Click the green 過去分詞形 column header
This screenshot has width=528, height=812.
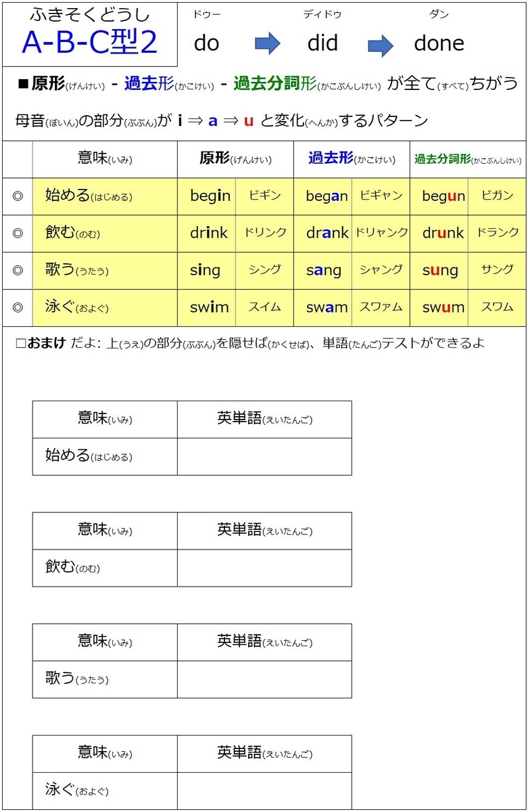[468, 160]
